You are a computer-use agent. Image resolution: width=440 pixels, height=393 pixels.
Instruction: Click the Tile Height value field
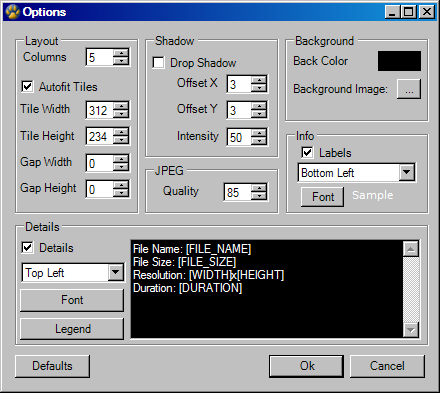pos(99,136)
